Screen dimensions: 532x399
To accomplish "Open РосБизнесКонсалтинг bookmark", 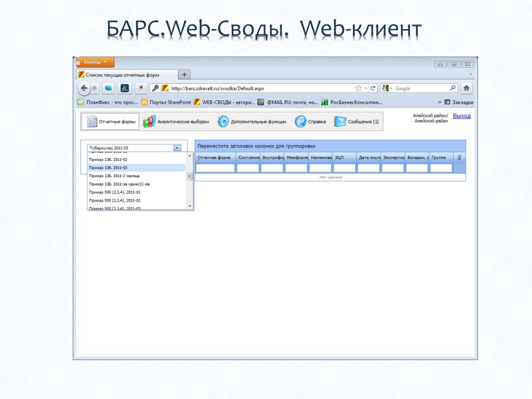I will 352,102.
